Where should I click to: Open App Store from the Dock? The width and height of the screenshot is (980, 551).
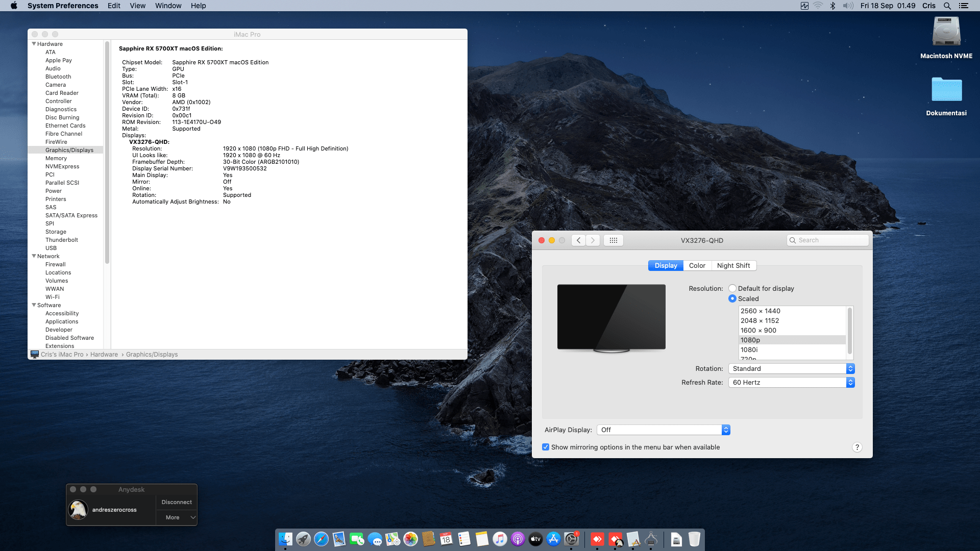click(x=553, y=539)
